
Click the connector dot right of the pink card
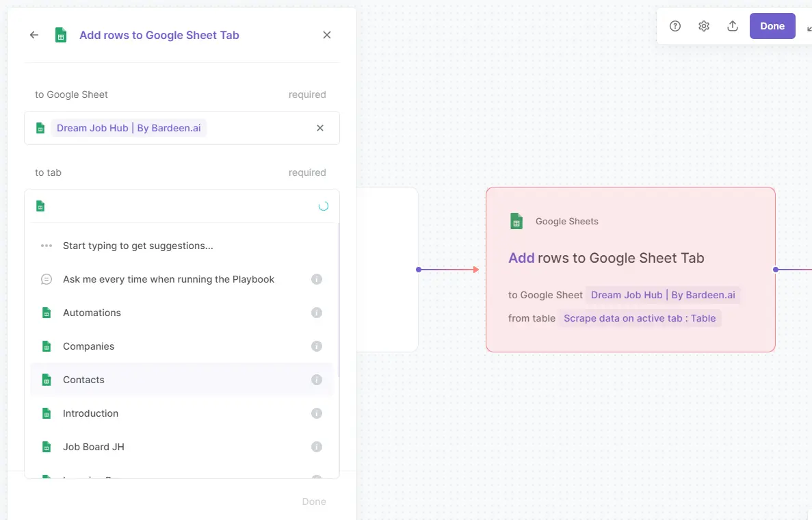[x=775, y=270]
